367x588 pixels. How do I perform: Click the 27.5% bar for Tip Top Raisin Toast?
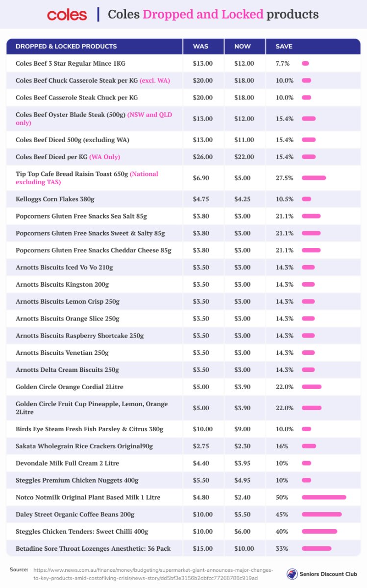314,178
